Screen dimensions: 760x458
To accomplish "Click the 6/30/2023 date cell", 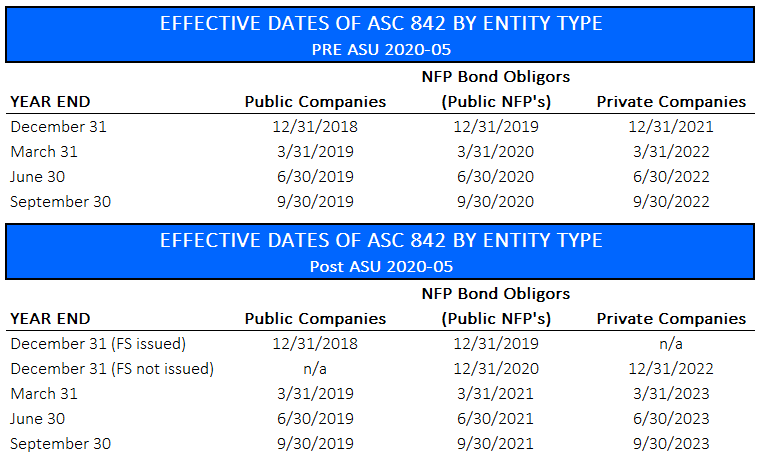I will pyautogui.click(x=671, y=419).
